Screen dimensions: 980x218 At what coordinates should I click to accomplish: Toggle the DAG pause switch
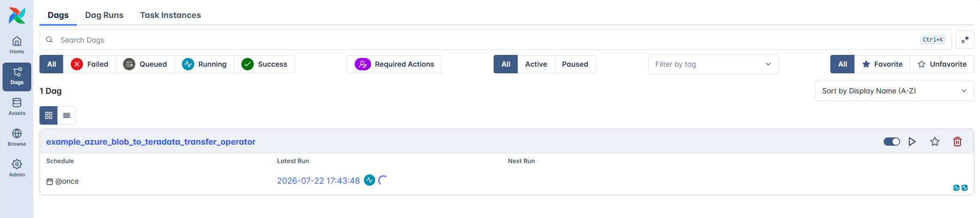coord(892,142)
